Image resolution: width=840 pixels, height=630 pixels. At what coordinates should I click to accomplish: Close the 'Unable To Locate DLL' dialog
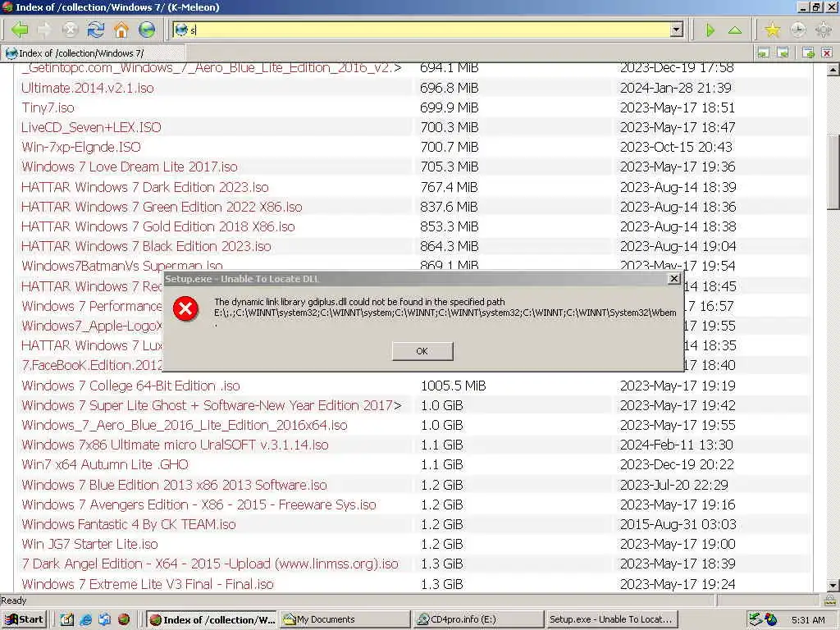pos(674,279)
